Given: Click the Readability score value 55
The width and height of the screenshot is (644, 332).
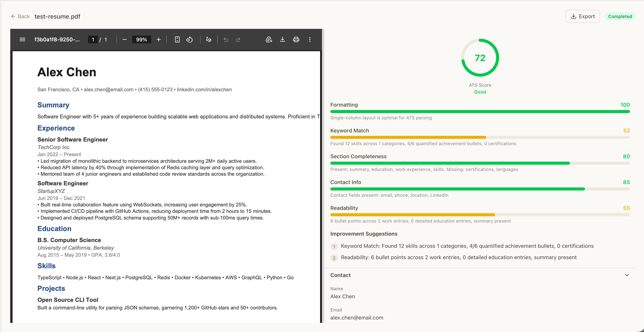Looking at the screenshot, I should pyautogui.click(x=627, y=208).
